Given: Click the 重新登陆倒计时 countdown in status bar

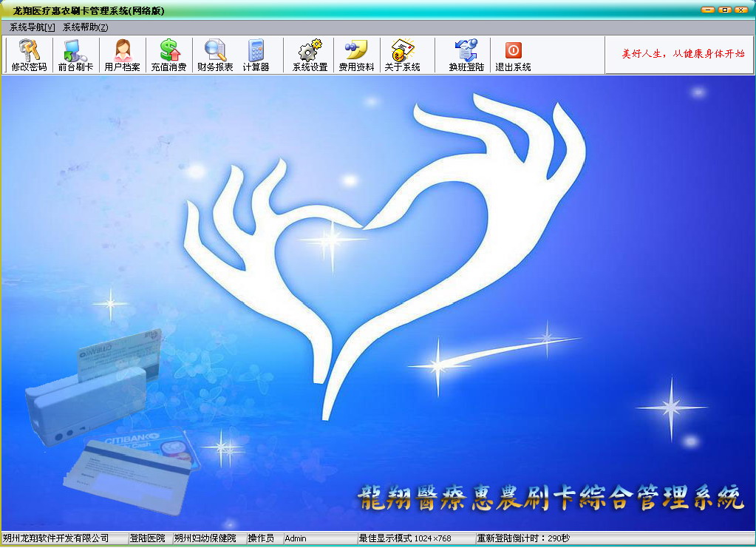Looking at the screenshot, I should (x=523, y=538).
